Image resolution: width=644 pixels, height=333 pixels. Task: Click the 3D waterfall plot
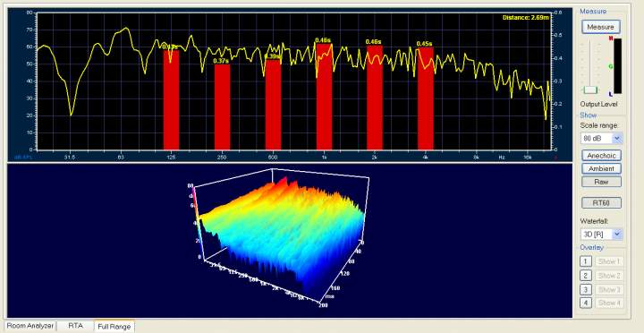pos(279,238)
